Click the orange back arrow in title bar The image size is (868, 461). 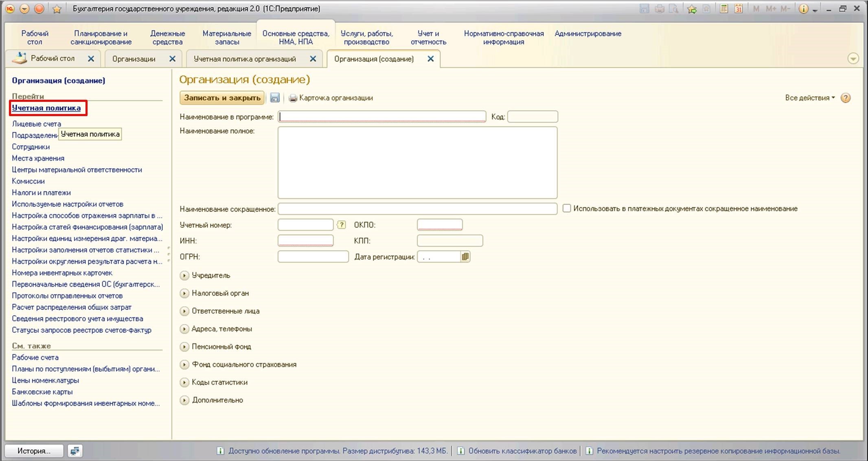click(24, 9)
